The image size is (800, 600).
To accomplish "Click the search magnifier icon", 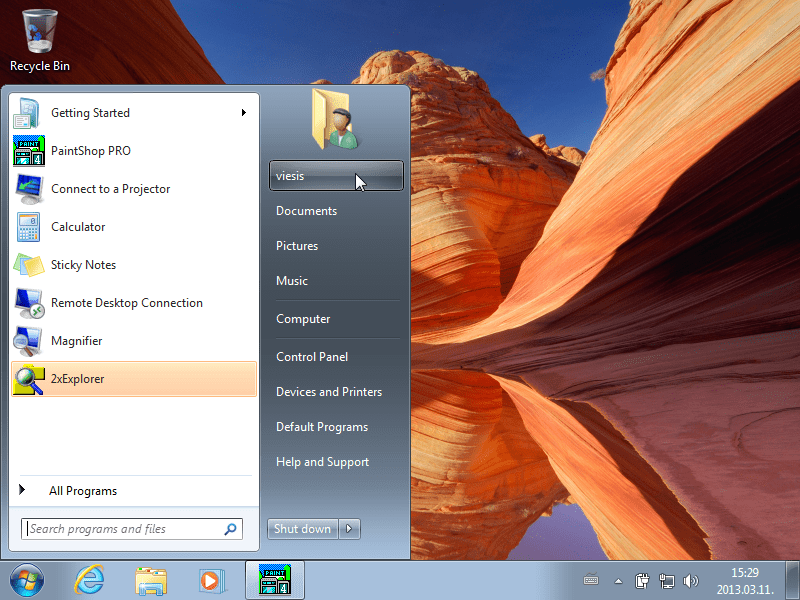I will [x=230, y=529].
